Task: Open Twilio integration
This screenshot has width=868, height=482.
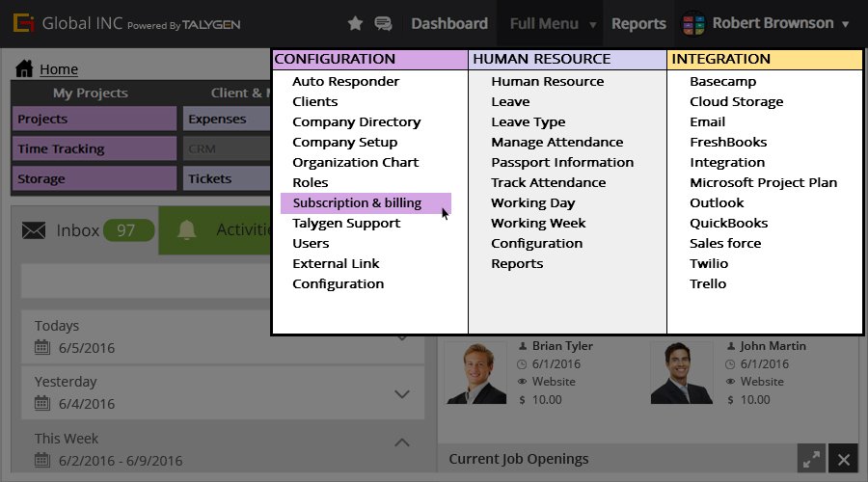Action: click(x=709, y=263)
